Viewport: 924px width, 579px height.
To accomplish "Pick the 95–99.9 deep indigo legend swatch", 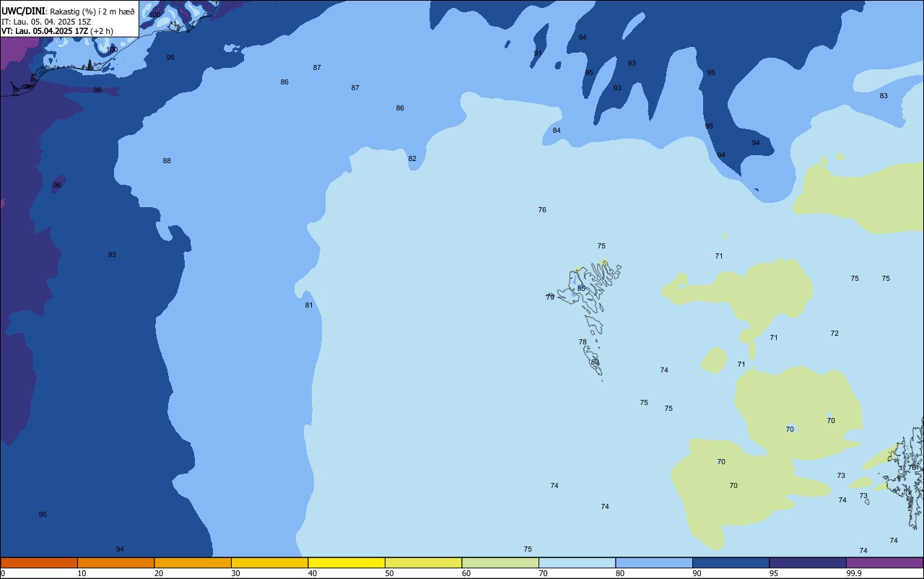I will pos(808,562).
